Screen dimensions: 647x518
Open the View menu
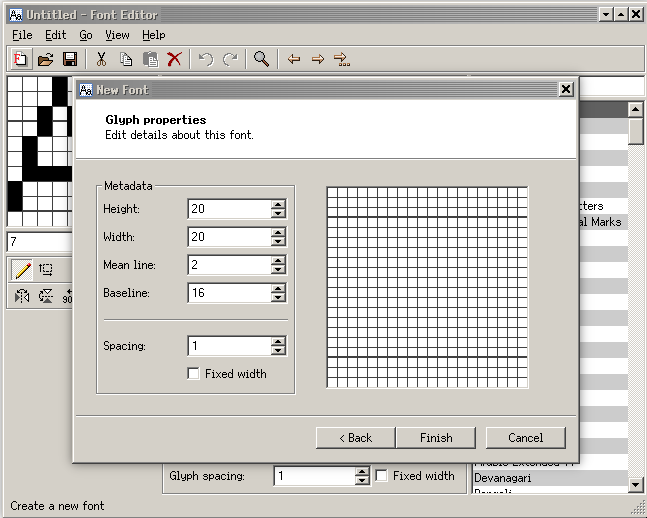pyautogui.click(x=117, y=35)
